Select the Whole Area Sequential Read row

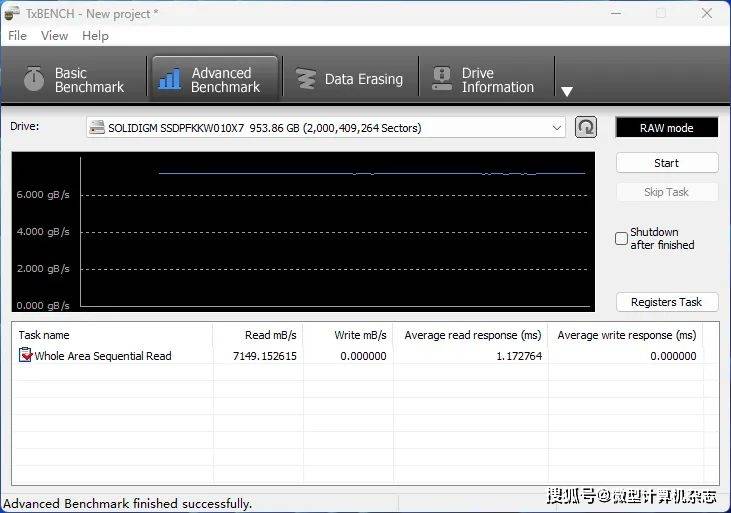click(x=103, y=356)
